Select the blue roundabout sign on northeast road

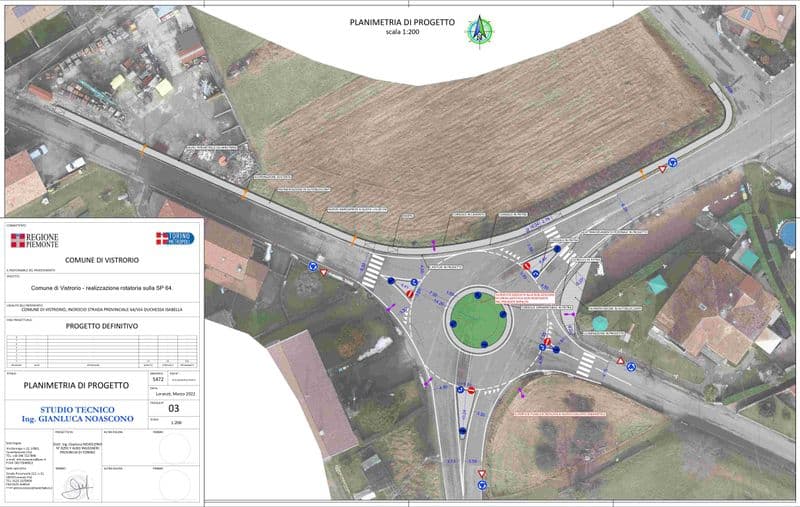[x=675, y=160]
